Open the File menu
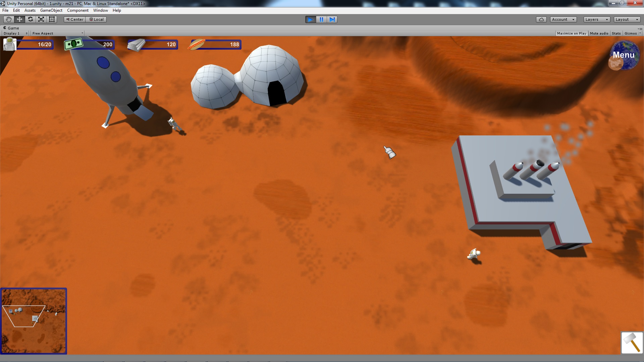This screenshot has width=644, height=362. click(5, 10)
